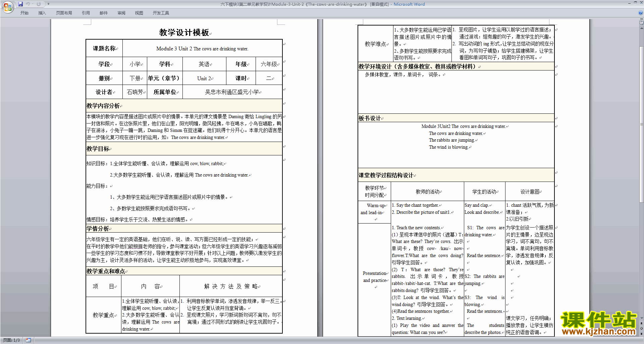Click the 教学环境设计 section heading

click(418, 66)
